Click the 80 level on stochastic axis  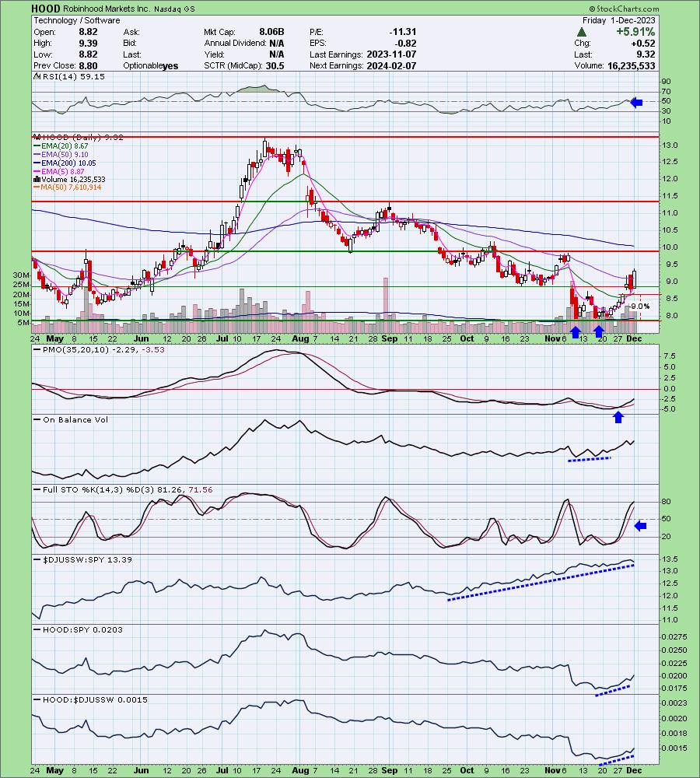[666, 502]
